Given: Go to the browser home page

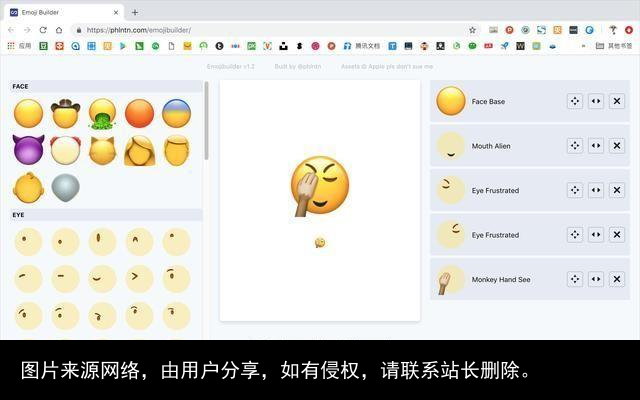Looking at the screenshot, I should 59,30.
